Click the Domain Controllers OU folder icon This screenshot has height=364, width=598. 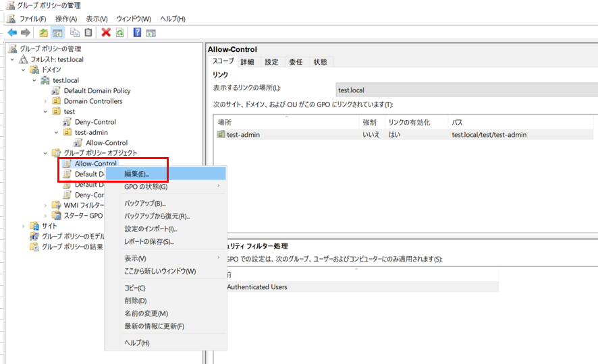57,101
